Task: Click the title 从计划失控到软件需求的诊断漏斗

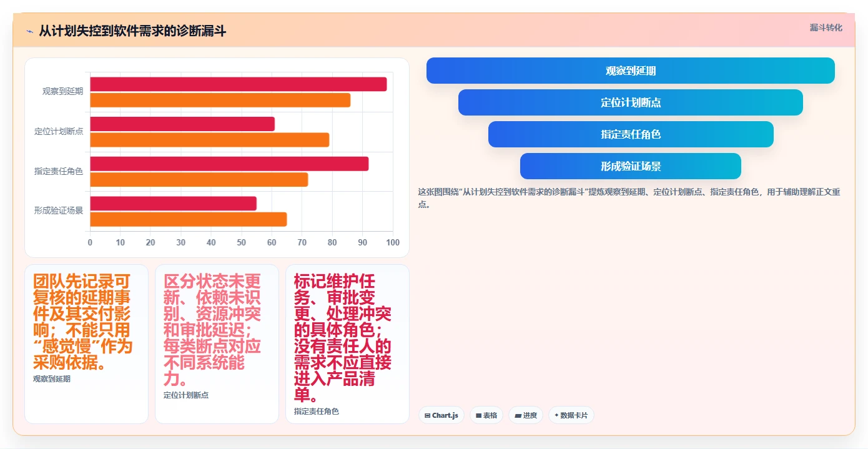Action: tap(132, 31)
